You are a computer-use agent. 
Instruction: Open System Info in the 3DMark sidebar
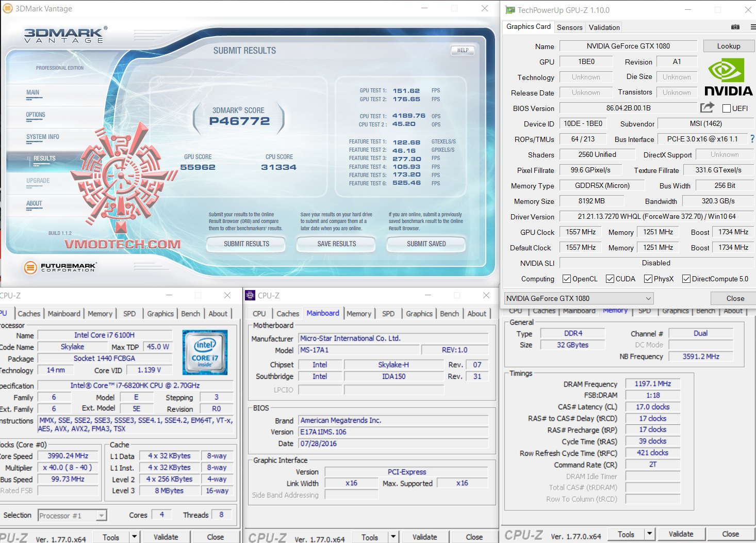coord(43,137)
